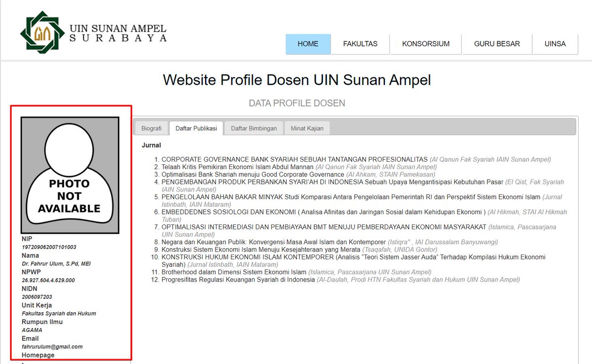Click the Photo Not Available profile picture
The width and height of the screenshot is (592, 364).
click(70, 175)
